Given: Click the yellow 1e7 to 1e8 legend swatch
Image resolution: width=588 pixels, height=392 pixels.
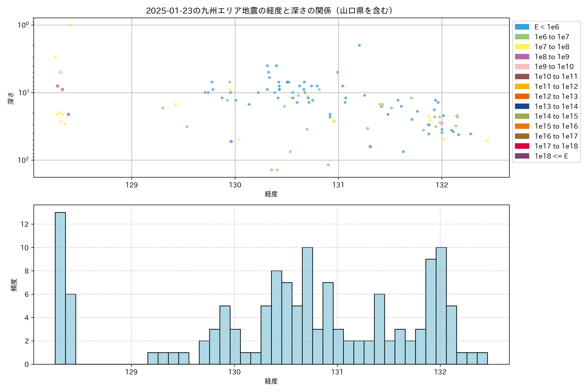Looking at the screenshot, I should point(522,47).
